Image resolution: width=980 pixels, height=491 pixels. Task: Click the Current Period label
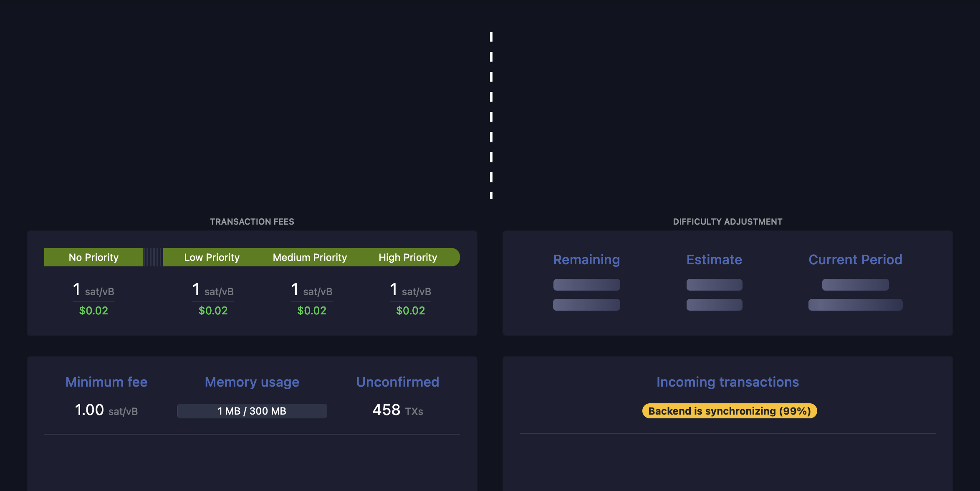[855, 259]
